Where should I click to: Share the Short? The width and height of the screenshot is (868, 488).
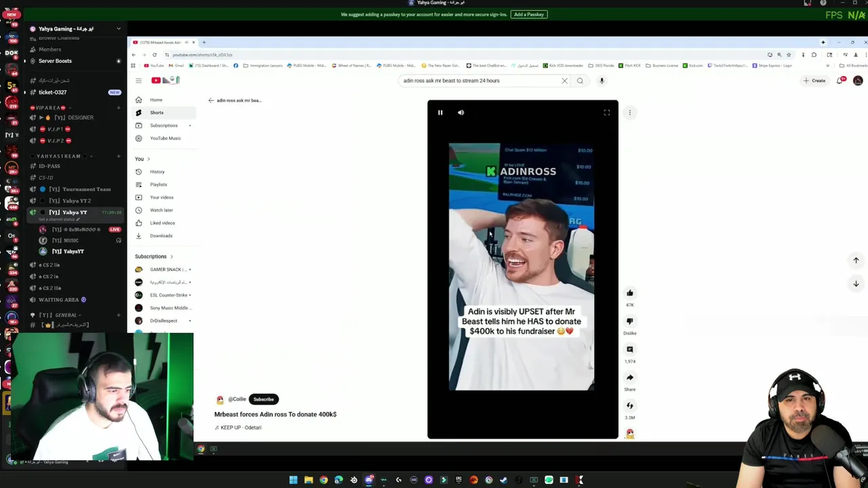[x=630, y=378]
